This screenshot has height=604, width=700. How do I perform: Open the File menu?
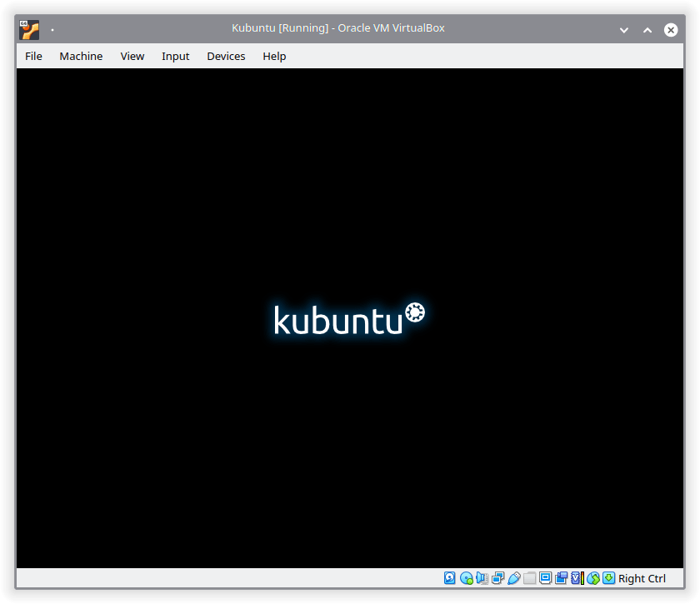[x=33, y=57]
